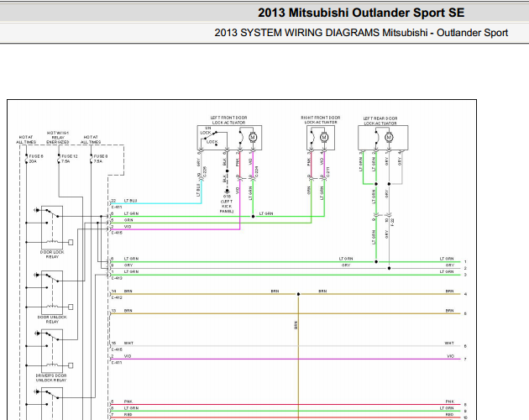This screenshot has height=420, width=529.
Task: Select the G18 ground symbol below the BLK wire
Action: tap(227, 192)
